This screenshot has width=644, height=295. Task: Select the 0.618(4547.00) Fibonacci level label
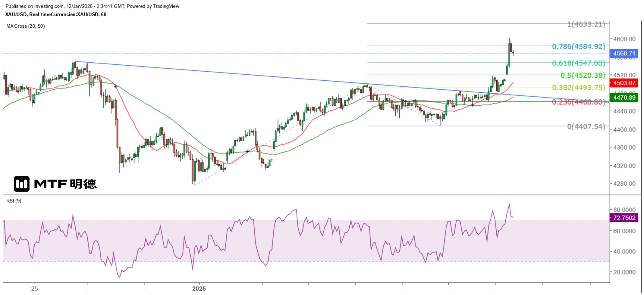[x=578, y=63]
